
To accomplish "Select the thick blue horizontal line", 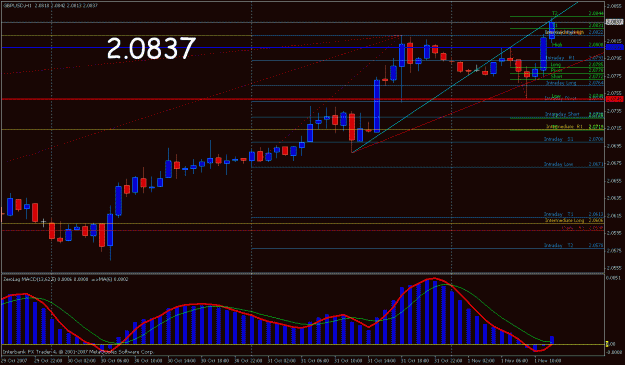I will coord(303,47).
